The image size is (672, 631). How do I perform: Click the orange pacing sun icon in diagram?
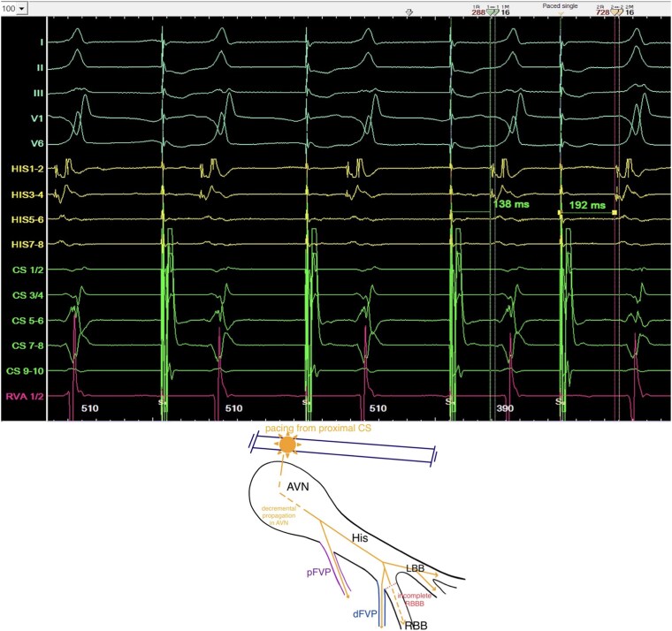pos(287,445)
